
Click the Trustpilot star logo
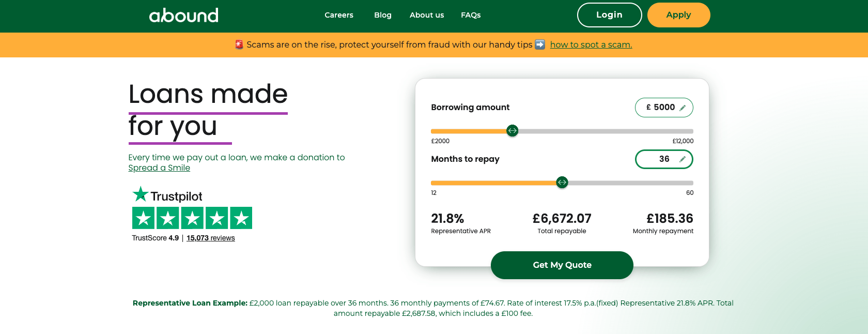click(x=141, y=194)
